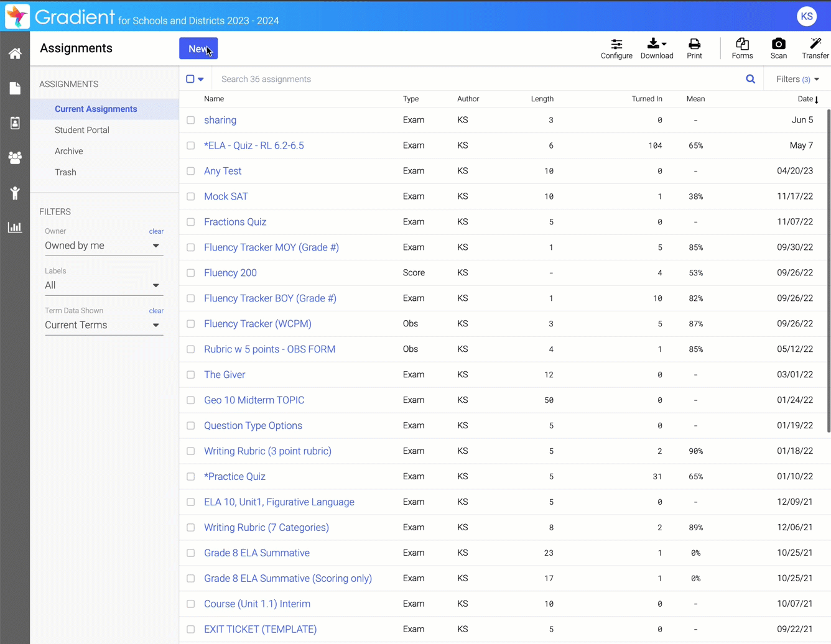This screenshot has width=831, height=644.
Task: Toggle the select-all assignments checkbox
Action: [190, 79]
